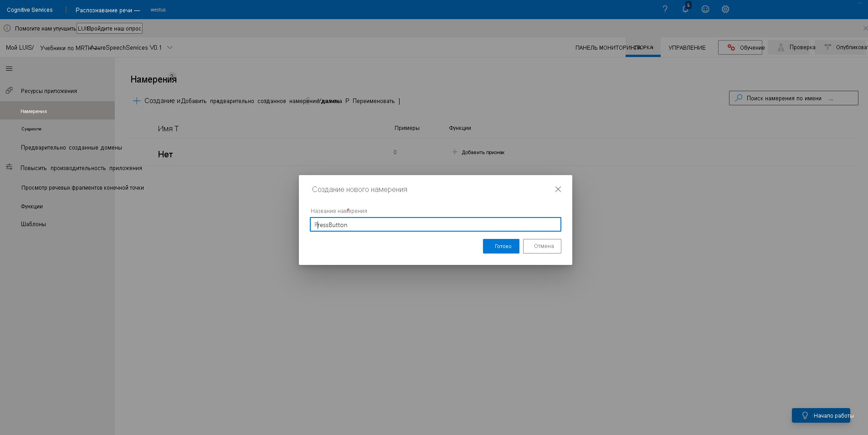Open Предварительно созданные домены
The width and height of the screenshot is (868, 435).
click(x=71, y=148)
